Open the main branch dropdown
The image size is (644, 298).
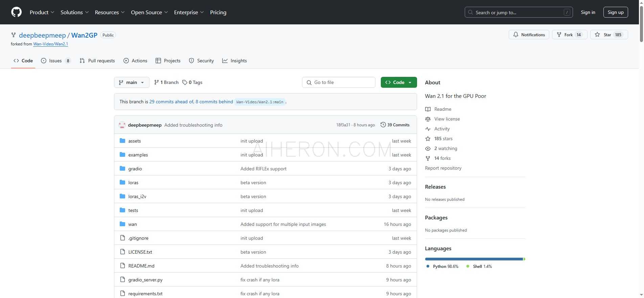pyautogui.click(x=132, y=82)
